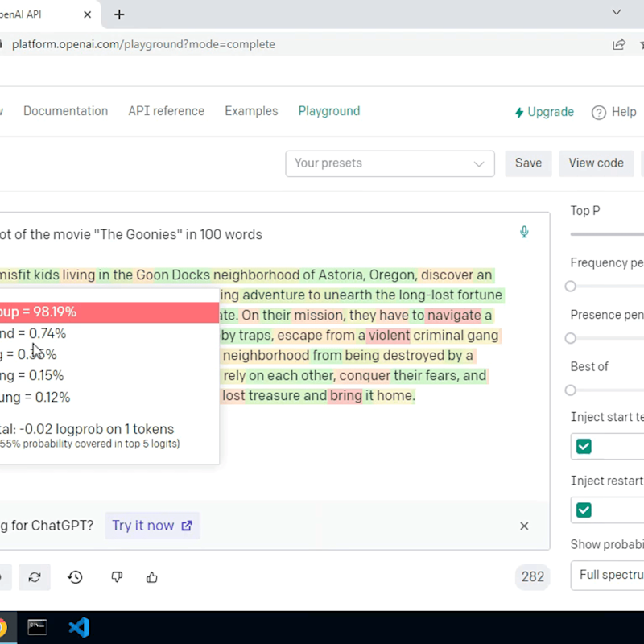This screenshot has width=644, height=644.
Task: Expand the browser chevron near the tab bar
Action: click(x=616, y=13)
